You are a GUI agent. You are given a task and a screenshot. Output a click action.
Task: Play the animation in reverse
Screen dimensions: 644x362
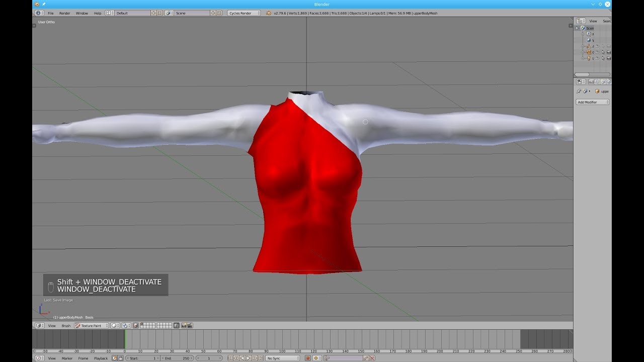click(242, 358)
